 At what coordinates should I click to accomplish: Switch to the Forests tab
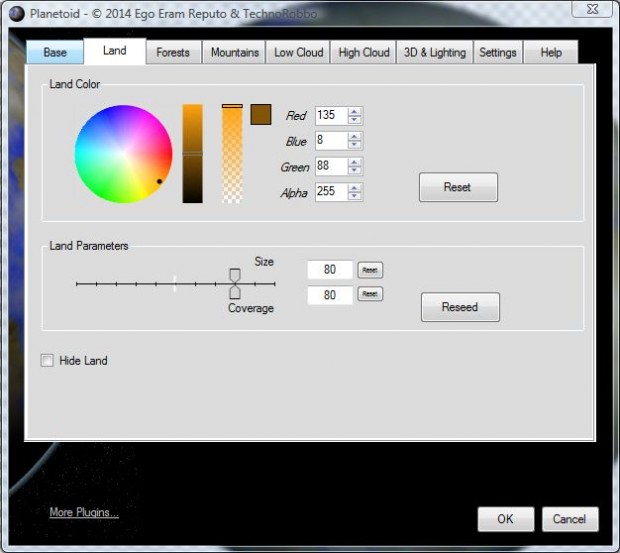(173, 52)
